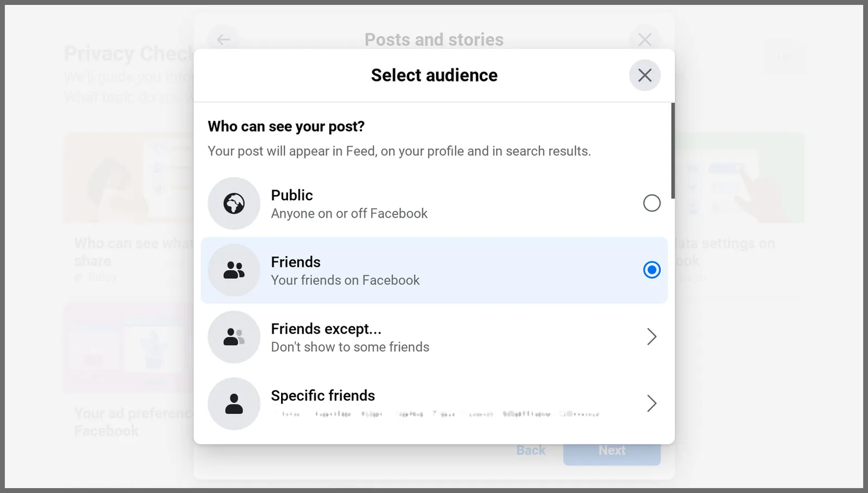Click X beside Posts and stories title

click(644, 39)
